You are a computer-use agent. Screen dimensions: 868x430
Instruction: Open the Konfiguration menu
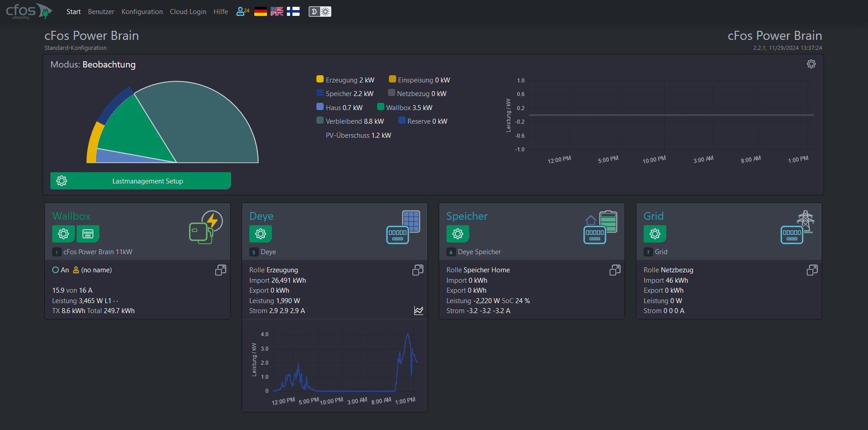click(x=142, y=12)
